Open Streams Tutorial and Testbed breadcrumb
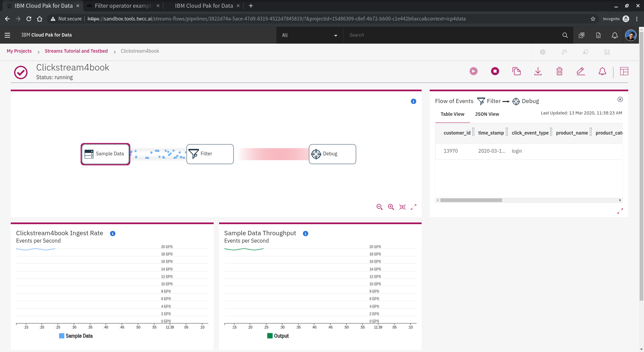Screen dimensions: 644x352 pos(76,51)
